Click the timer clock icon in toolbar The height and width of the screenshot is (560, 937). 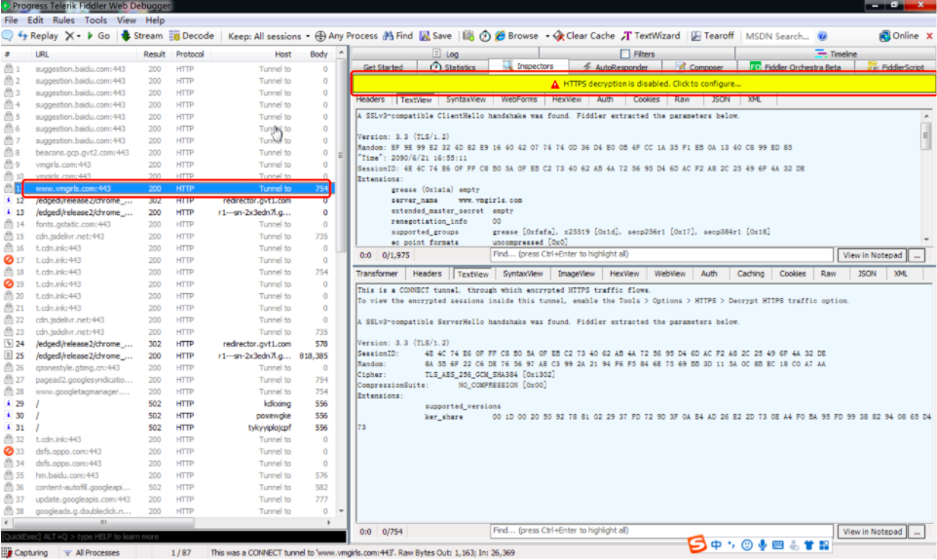[485, 36]
